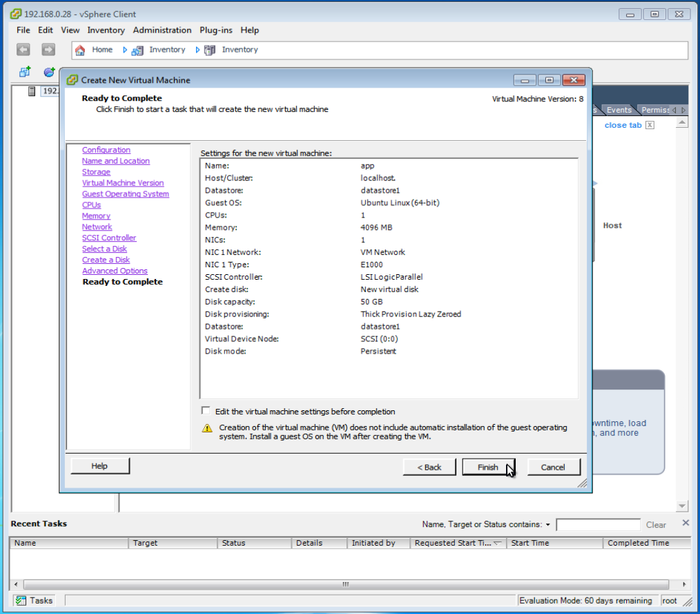Click the left arrow of the tasks scrollbar
This screenshot has height=614, width=700.
pos(17,584)
